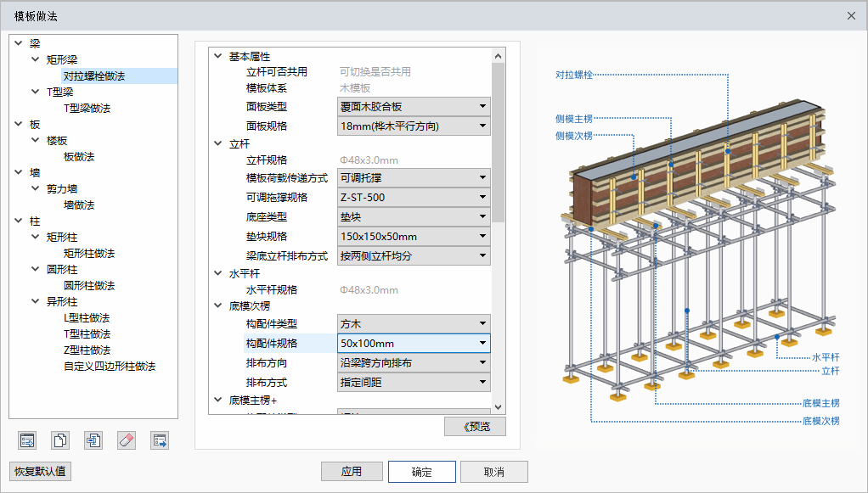
Task: Collapse the 楼板 tree node
Action: [36, 140]
